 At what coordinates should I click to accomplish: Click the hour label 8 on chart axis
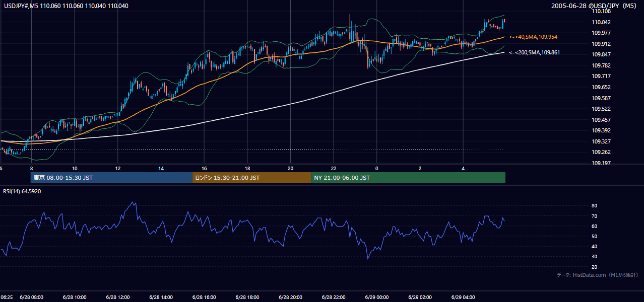(31, 168)
